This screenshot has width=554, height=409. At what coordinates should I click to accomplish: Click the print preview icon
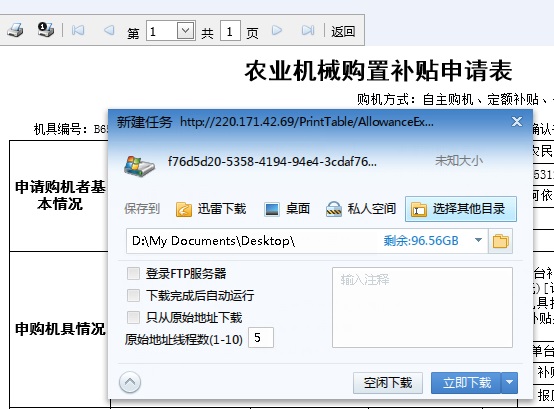pyautogui.click(x=46, y=29)
